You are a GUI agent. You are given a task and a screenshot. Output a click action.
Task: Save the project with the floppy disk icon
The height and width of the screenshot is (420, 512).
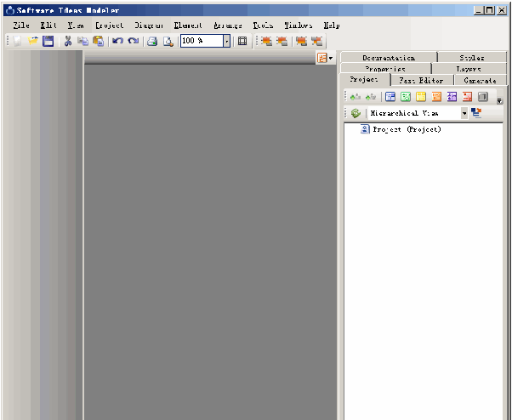coord(48,41)
